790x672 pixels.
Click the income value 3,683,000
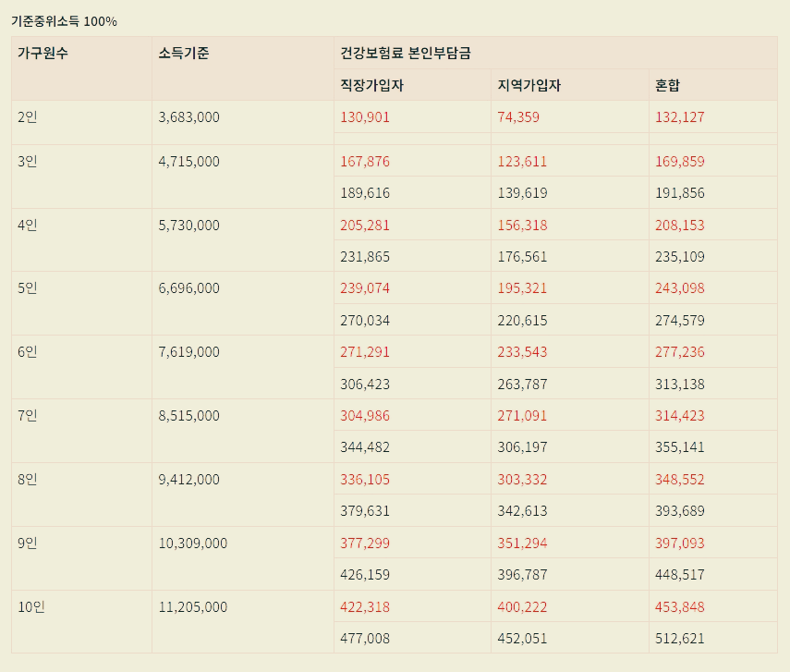coord(188,117)
